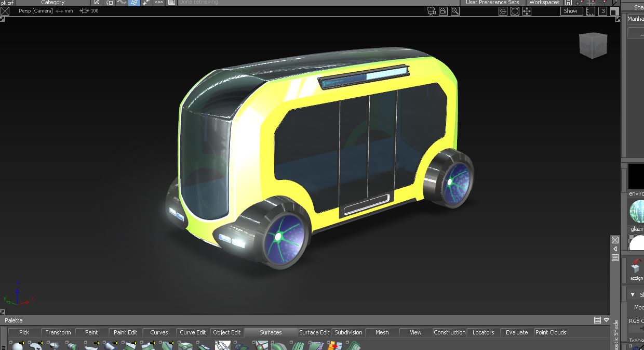
Task: Collapse the Palette with the arrow
Action: point(606,320)
